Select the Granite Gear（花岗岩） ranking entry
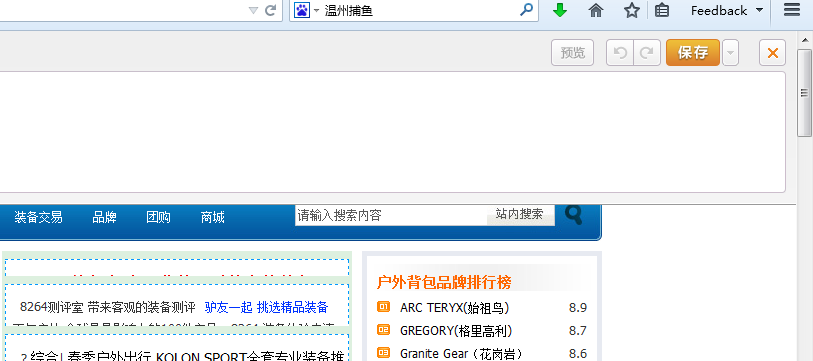 461,354
